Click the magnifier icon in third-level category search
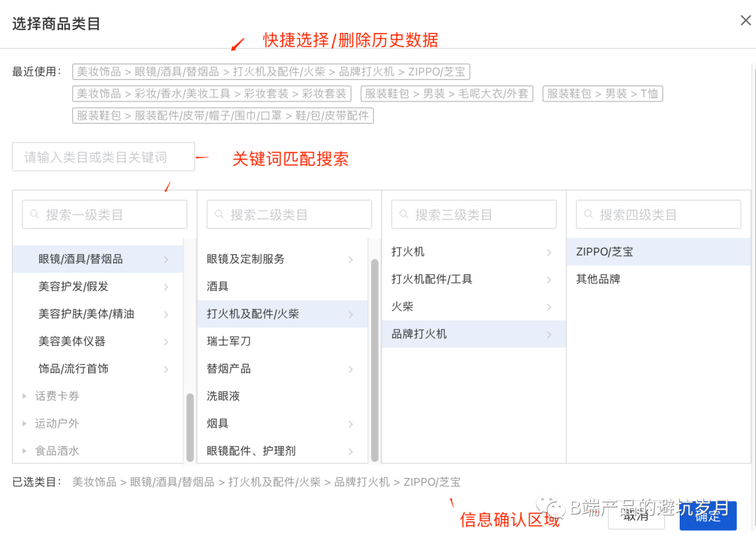The image size is (756, 541). tap(404, 213)
